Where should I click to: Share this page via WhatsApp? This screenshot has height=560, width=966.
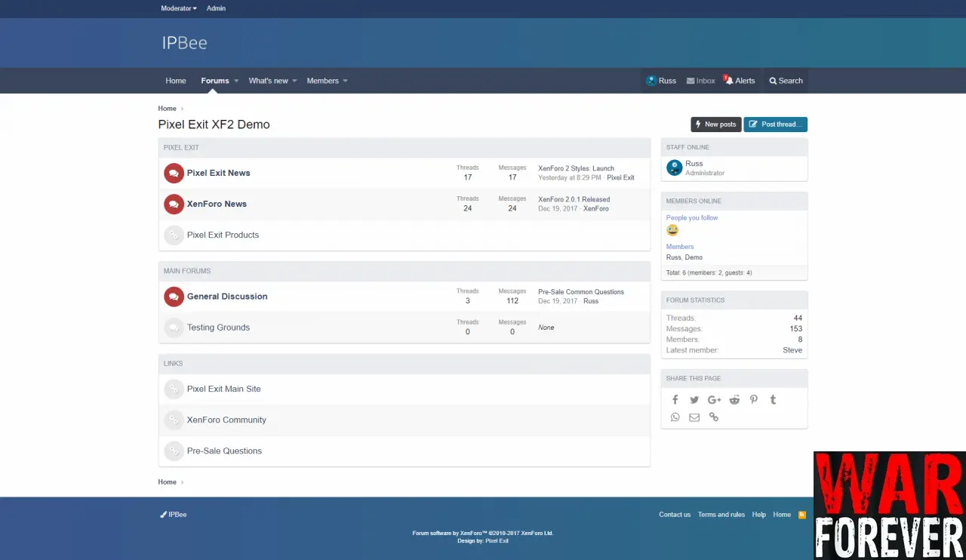(675, 417)
